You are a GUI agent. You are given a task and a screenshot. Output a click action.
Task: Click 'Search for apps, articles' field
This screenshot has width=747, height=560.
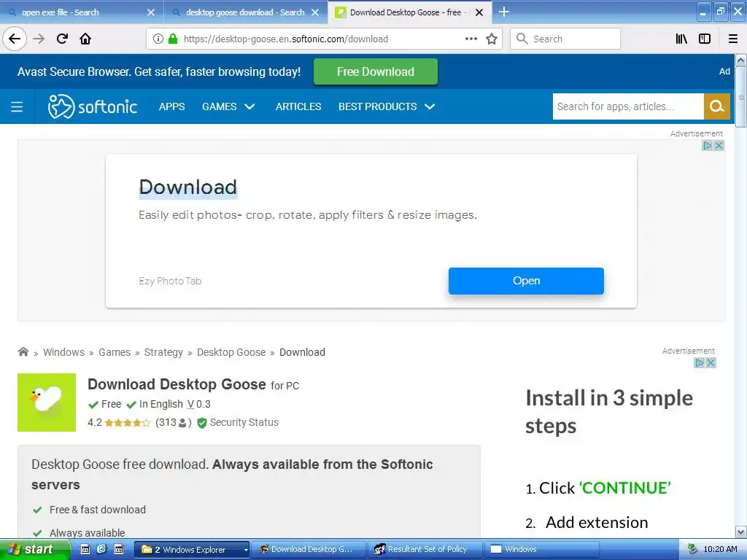pyautogui.click(x=628, y=106)
